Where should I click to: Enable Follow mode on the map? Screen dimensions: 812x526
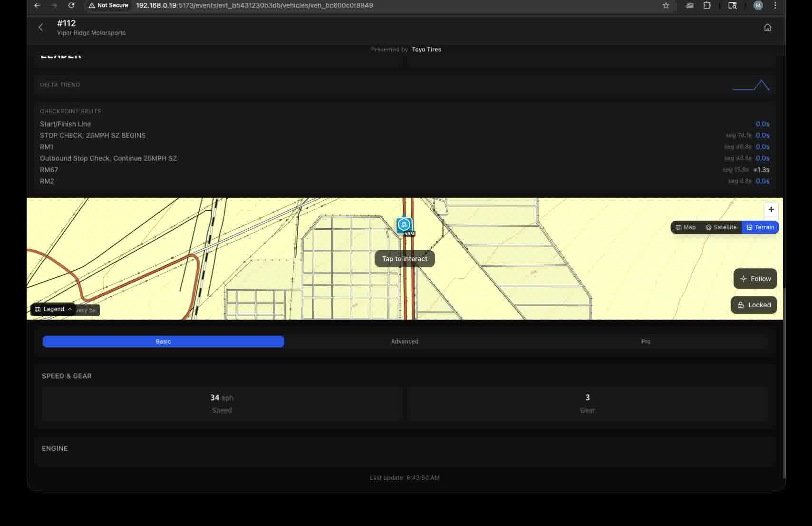pyautogui.click(x=754, y=278)
